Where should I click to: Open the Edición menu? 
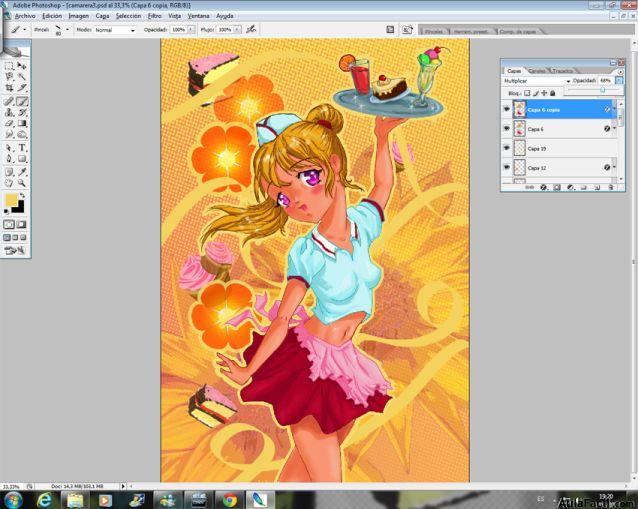pyautogui.click(x=52, y=16)
